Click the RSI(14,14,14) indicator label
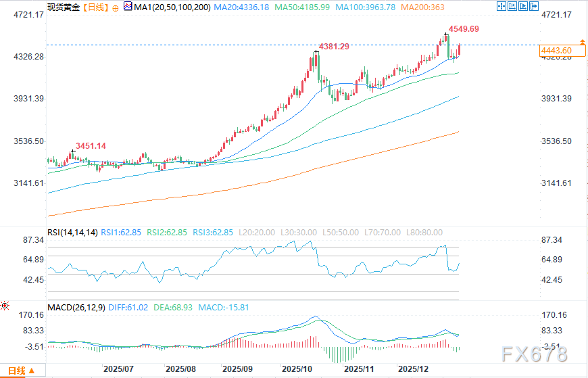This screenshot has width=588, height=378. pyautogui.click(x=72, y=232)
